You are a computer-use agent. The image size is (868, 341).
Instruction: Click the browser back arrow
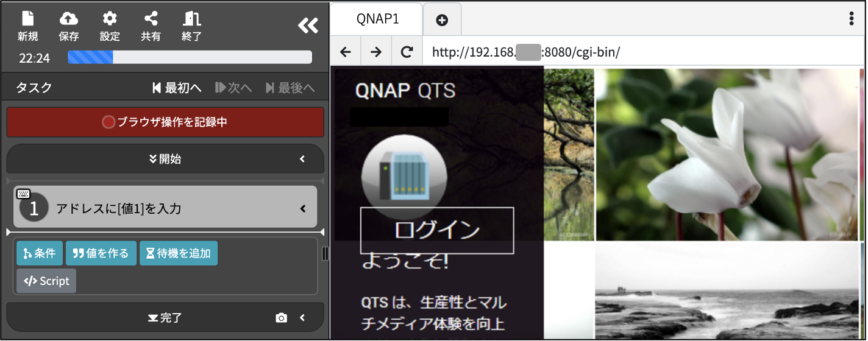pyautogui.click(x=346, y=52)
